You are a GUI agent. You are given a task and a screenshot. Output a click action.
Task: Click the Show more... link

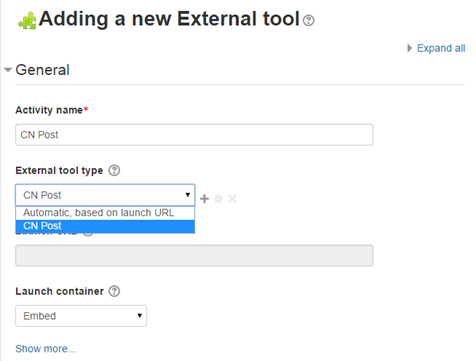(46, 349)
